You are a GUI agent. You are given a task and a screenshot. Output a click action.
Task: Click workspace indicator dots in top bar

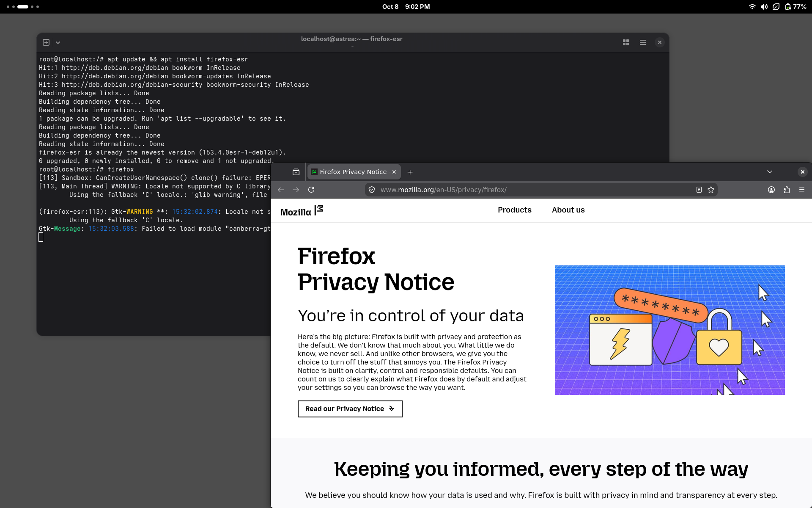coord(23,7)
